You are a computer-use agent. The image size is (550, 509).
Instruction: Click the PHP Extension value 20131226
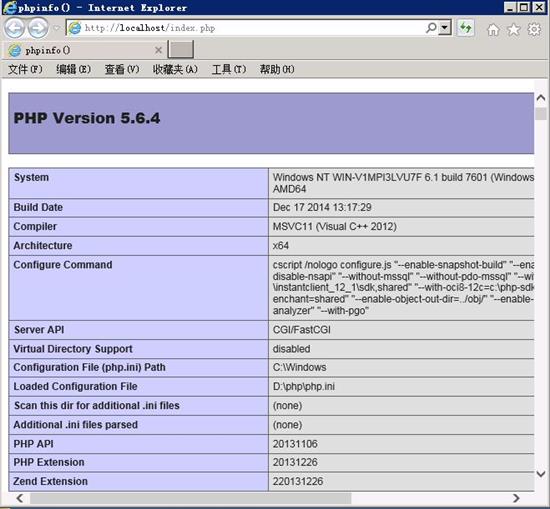pos(295,462)
